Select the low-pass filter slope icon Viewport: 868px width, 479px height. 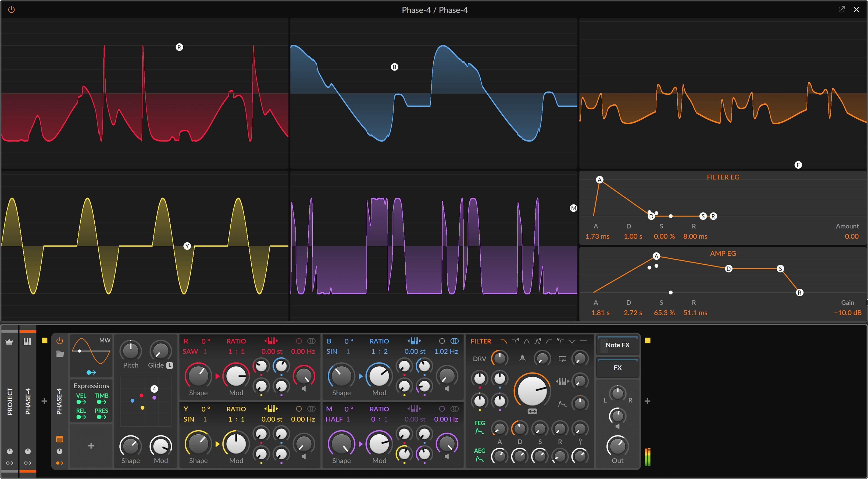[x=504, y=341]
